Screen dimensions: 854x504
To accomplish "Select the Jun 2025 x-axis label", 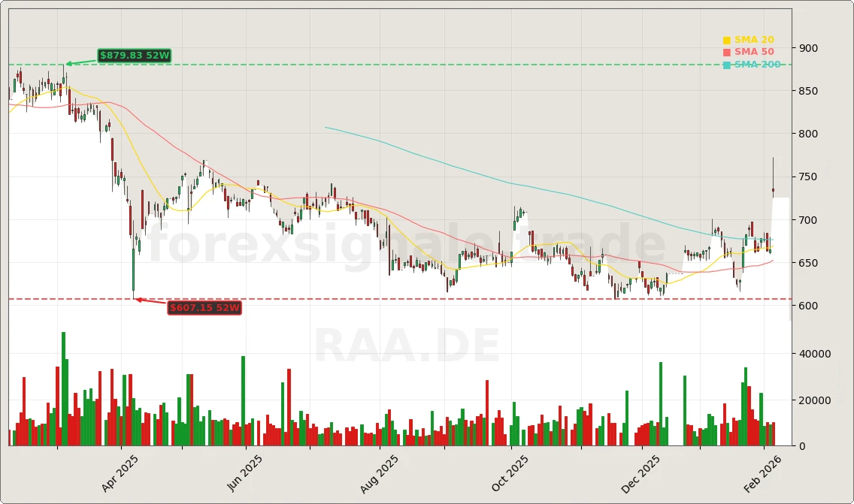I will tap(244, 474).
